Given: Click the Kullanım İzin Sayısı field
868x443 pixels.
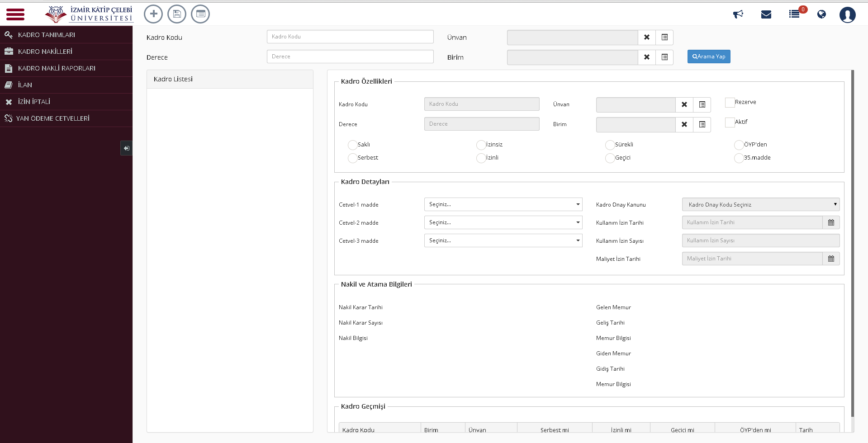Looking at the screenshot, I should point(761,240).
